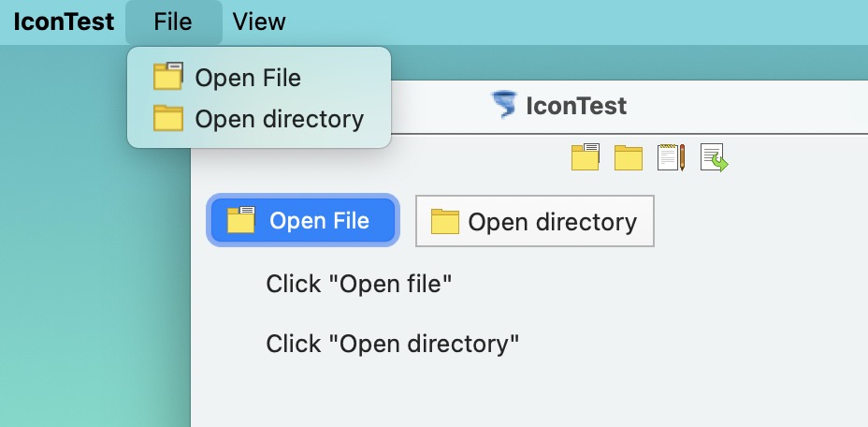Click the folder icon beside the Open File menu entry
The image size is (868, 427).
(x=168, y=76)
